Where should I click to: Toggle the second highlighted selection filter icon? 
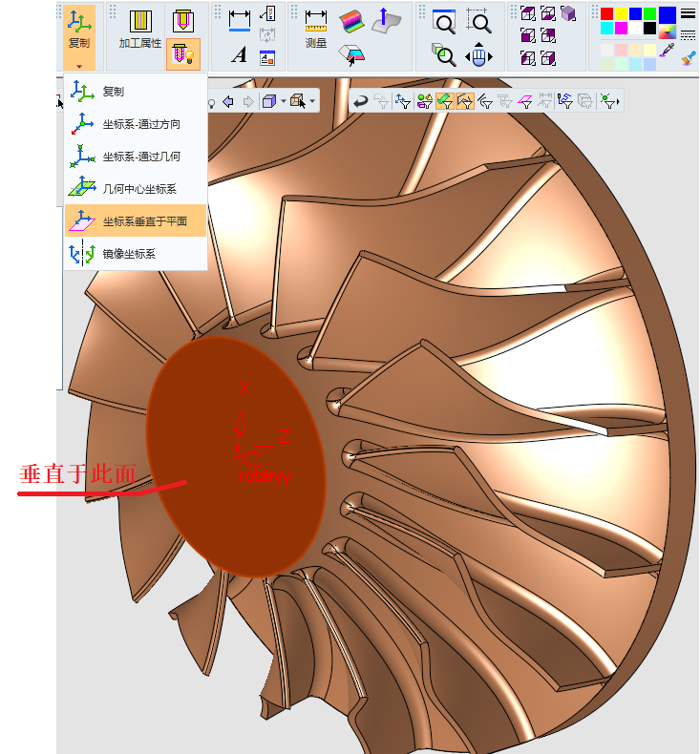[465, 101]
